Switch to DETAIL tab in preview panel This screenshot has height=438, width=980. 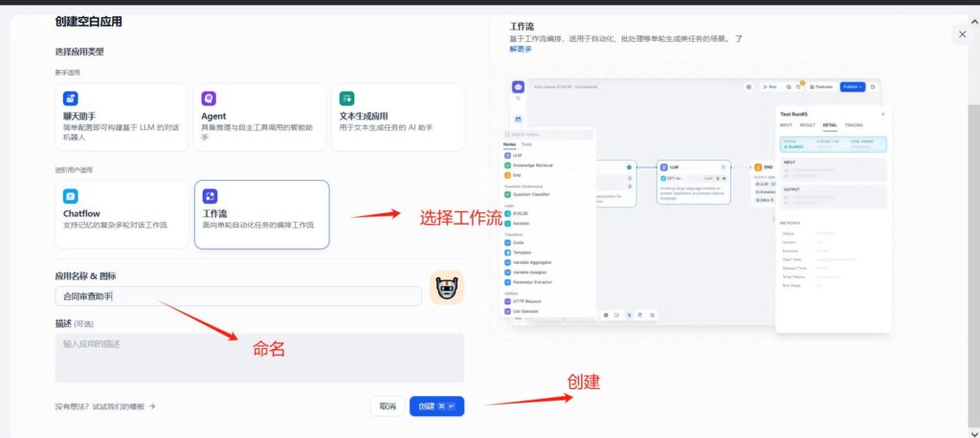pyautogui.click(x=830, y=125)
